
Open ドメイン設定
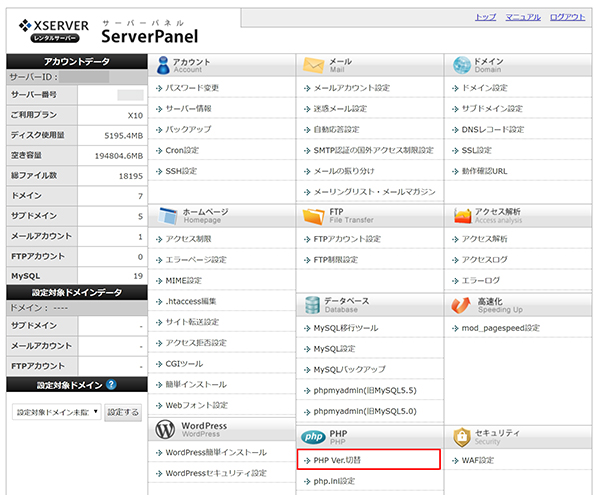[x=485, y=88]
